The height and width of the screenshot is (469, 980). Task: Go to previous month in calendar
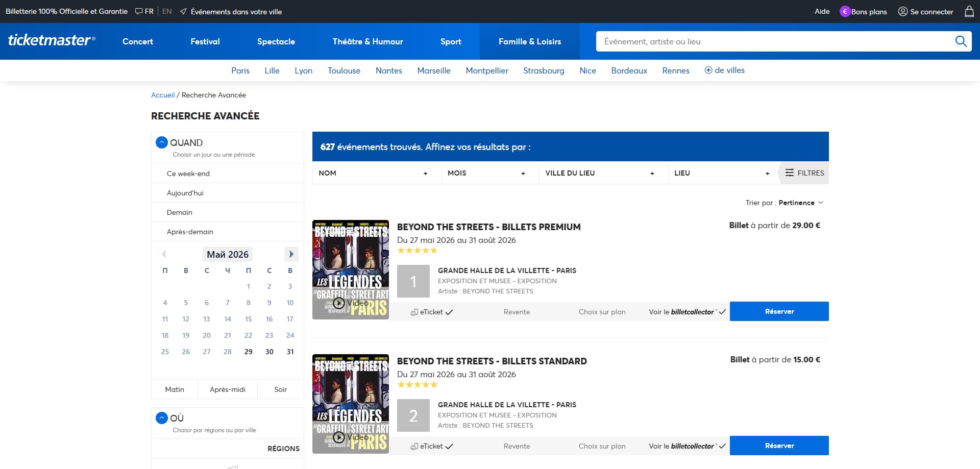(x=164, y=254)
